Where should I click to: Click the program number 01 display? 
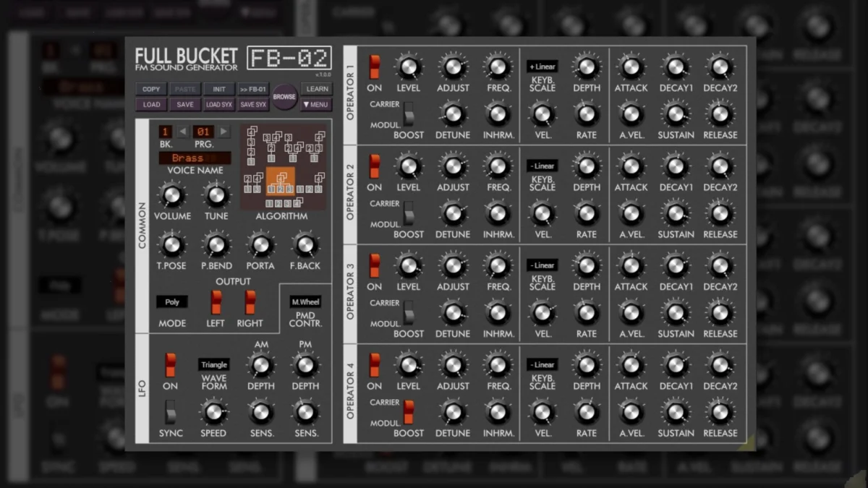[203, 132]
